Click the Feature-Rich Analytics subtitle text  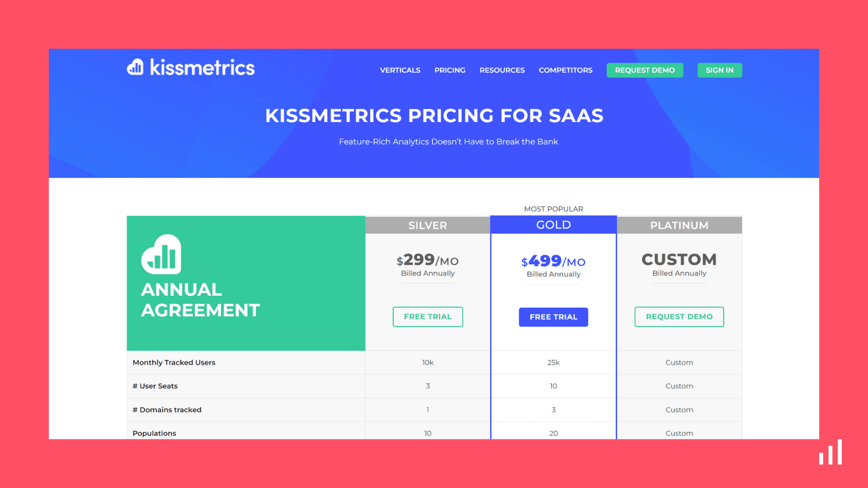click(x=448, y=141)
